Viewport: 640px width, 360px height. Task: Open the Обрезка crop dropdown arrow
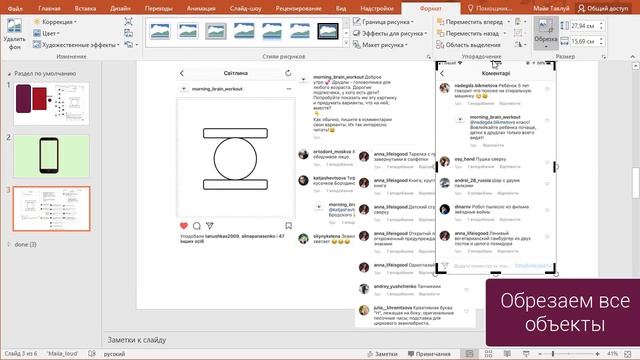coord(546,47)
